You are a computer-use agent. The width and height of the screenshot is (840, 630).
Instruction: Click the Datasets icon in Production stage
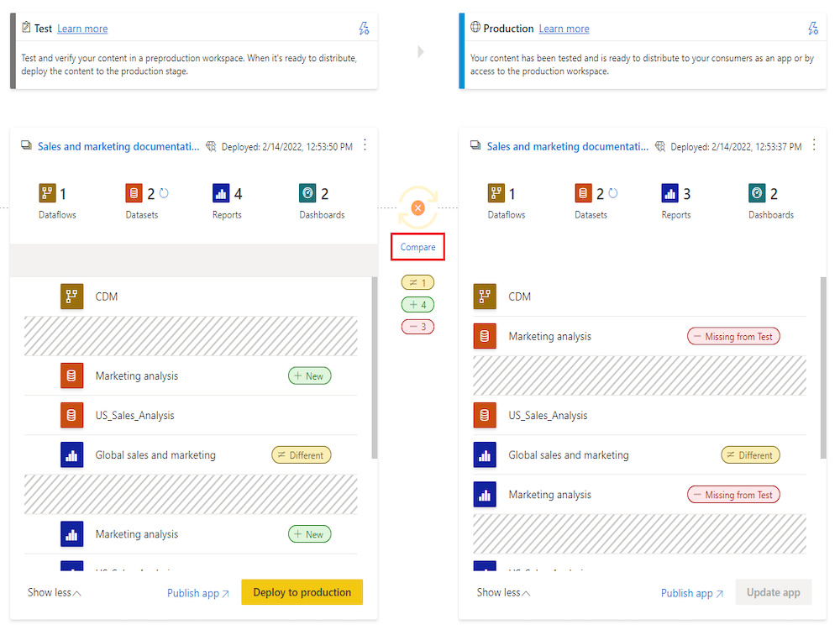point(583,193)
